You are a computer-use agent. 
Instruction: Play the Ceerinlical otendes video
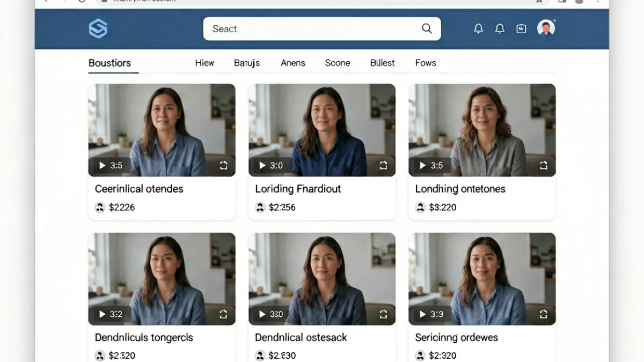[103, 166]
